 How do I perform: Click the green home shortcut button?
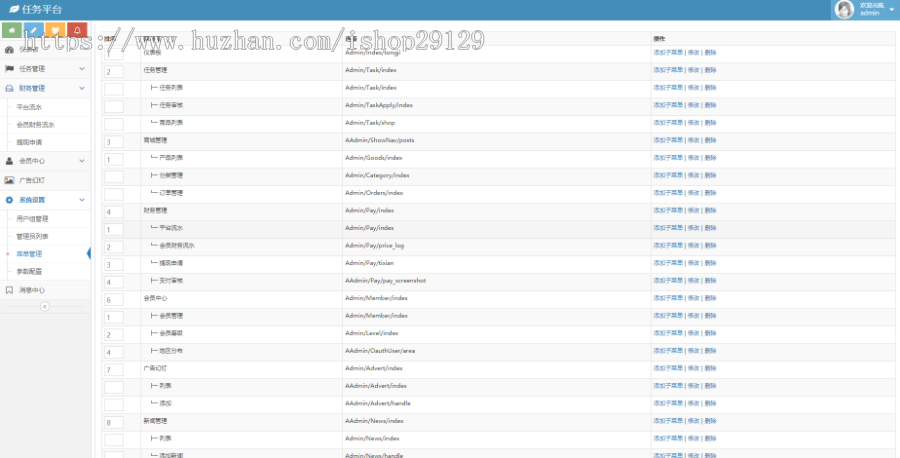click(12, 30)
